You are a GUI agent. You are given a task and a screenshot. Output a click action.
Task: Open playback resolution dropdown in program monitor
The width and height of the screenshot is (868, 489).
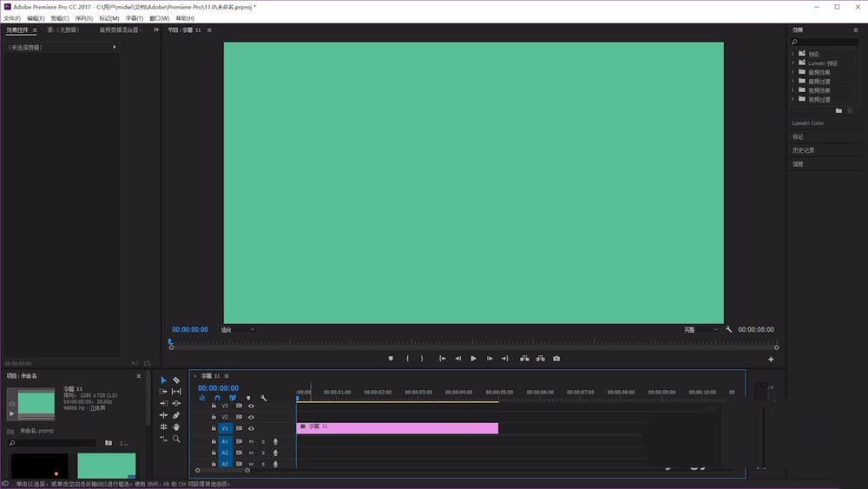[x=700, y=329]
